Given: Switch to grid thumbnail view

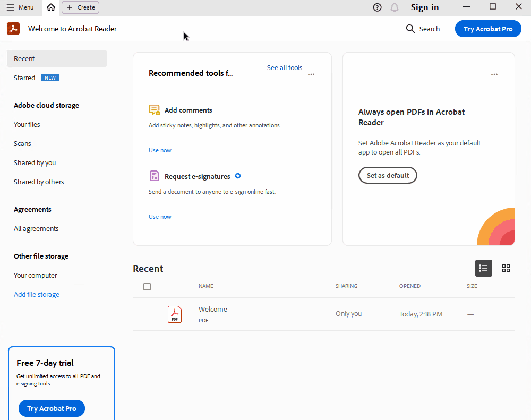Looking at the screenshot, I should click(x=506, y=268).
